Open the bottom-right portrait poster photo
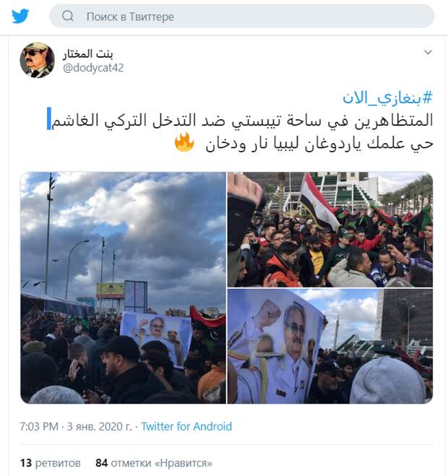Viewport: 448px width, 476px height. pyautogui.click(x=330, y=347)
